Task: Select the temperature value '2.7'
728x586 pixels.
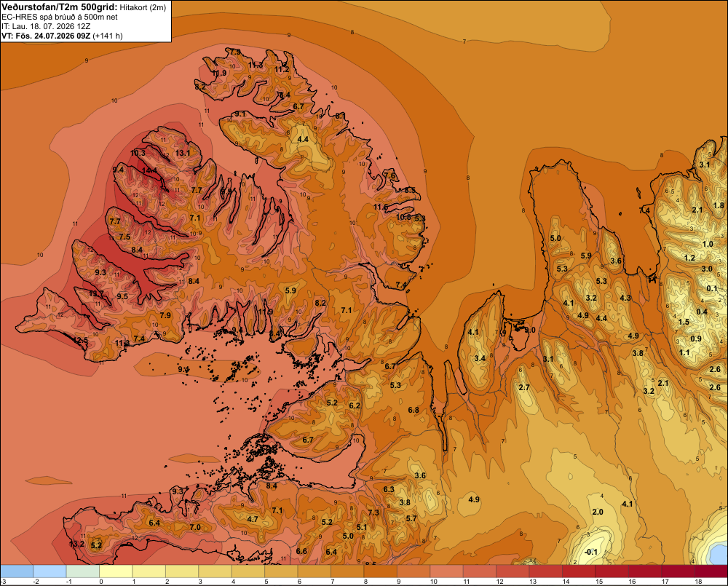Action: click(x=523, y=387)
